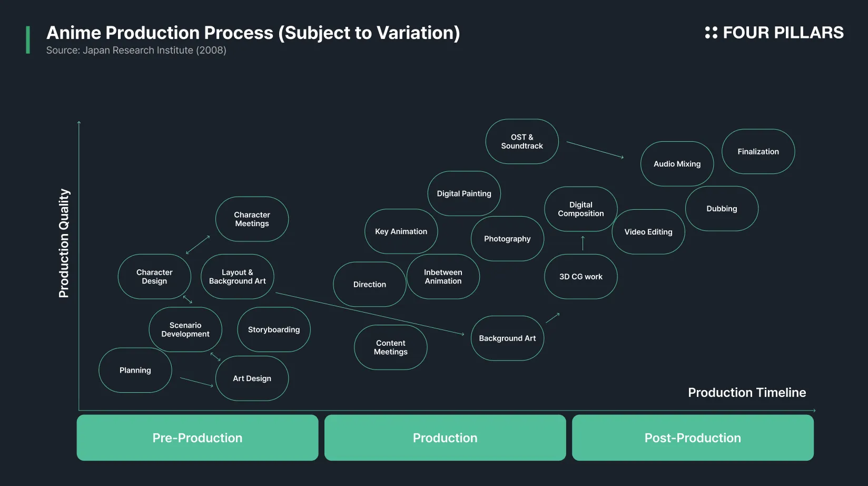Click the Production Timeline axis label
The height and width of the screenshot is (486, 868).
point(747,393)
